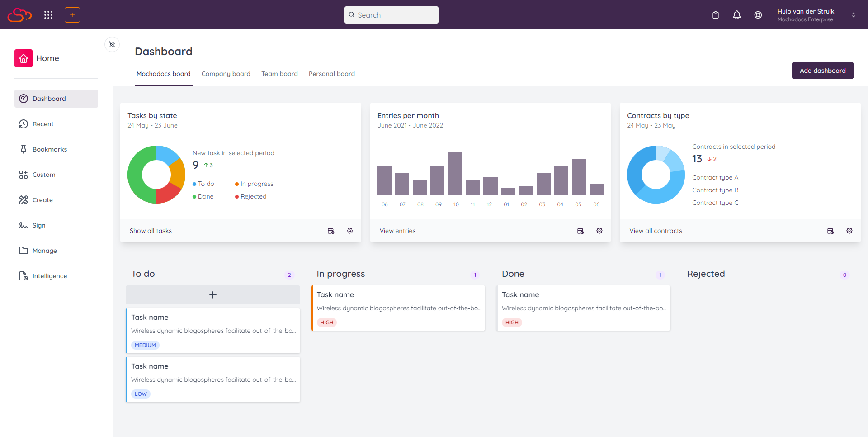Open the task card in Done column
Screen dimensions: 868x437
point(584,308)
